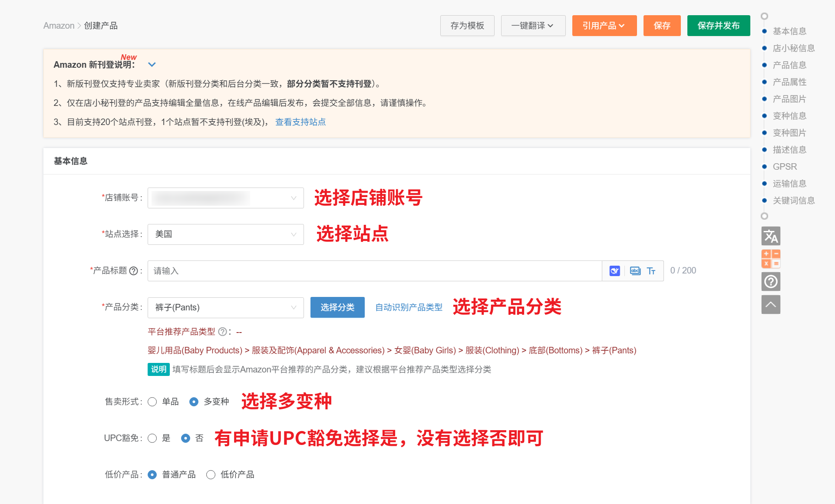Click the Tt letter case icon
This screenshot has width=835, height=504.
click(x=651, y=271)
